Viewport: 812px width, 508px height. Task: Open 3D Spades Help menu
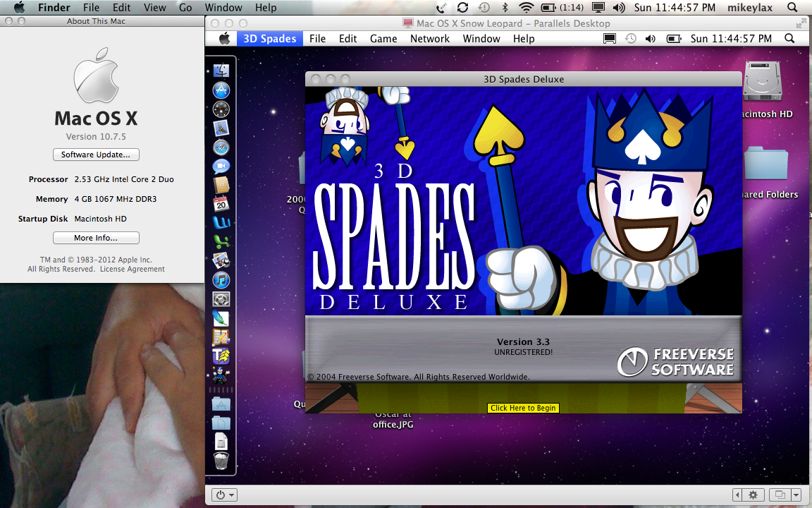[x=524, y=38]
